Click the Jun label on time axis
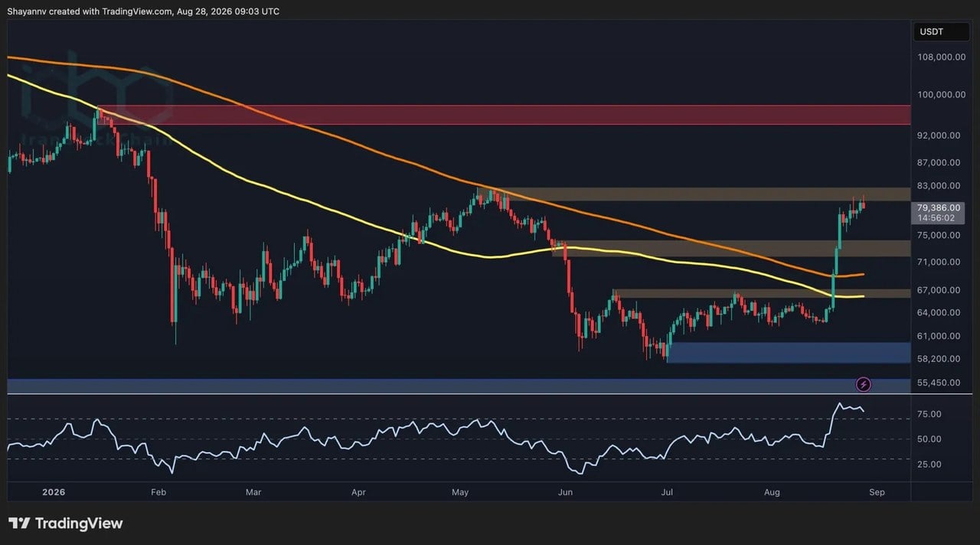Screen dimensions: 980x545 [565, 492]
